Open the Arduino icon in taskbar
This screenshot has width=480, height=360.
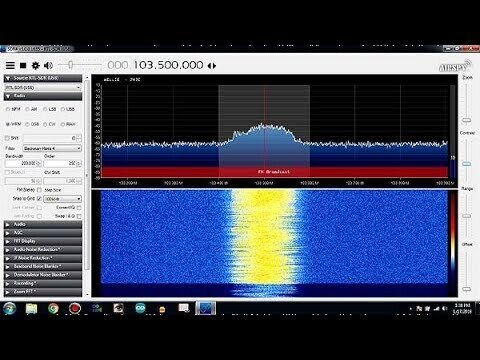click(x=140, y=308)
